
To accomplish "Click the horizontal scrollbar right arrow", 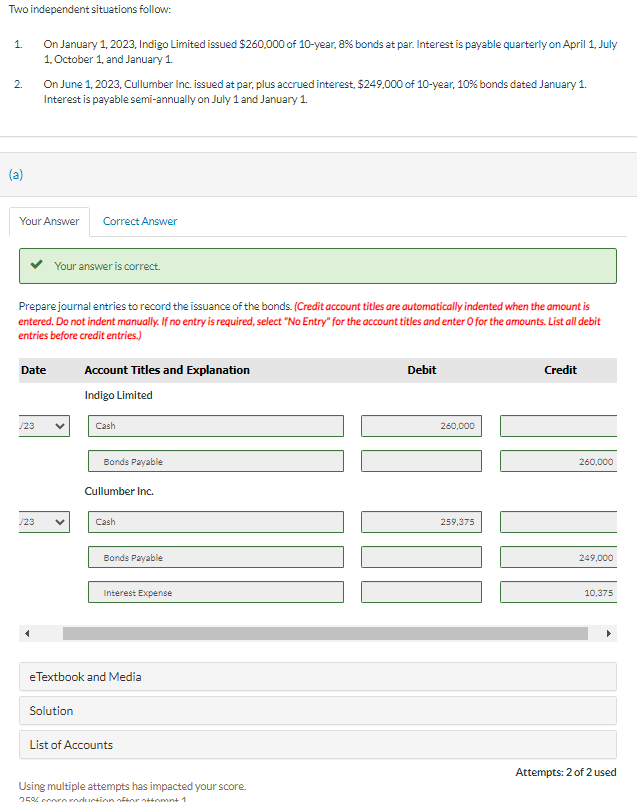I will 608,634.
